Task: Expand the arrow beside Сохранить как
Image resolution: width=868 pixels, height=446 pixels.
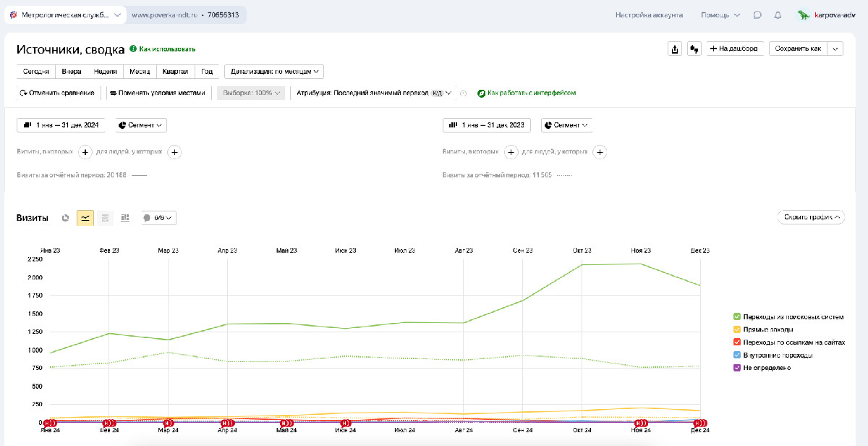Action: [x=835, y=49]
